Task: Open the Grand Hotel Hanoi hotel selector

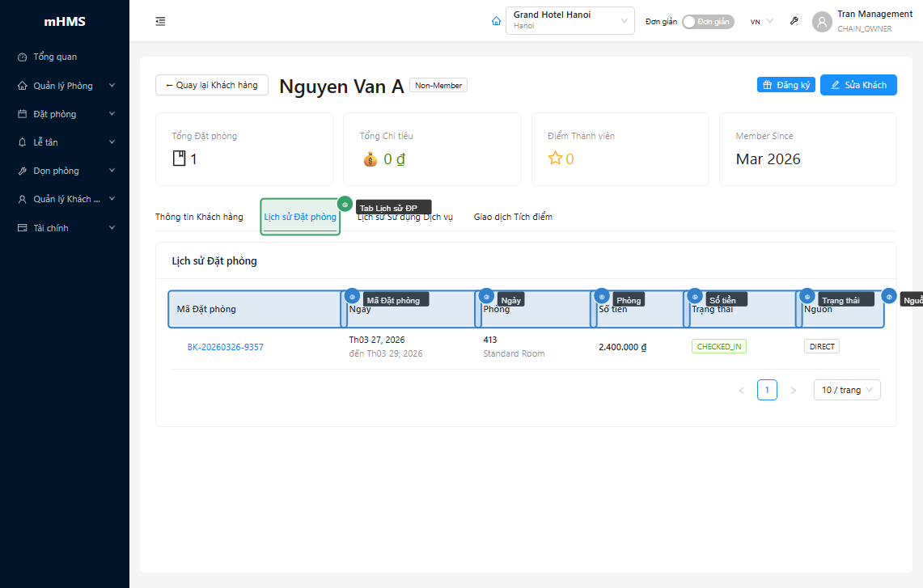Action: [x=569, y=20]
